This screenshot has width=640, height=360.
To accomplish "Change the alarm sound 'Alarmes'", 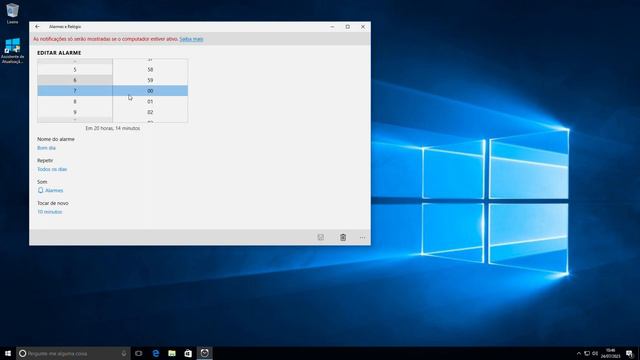I will pos(50,191).
